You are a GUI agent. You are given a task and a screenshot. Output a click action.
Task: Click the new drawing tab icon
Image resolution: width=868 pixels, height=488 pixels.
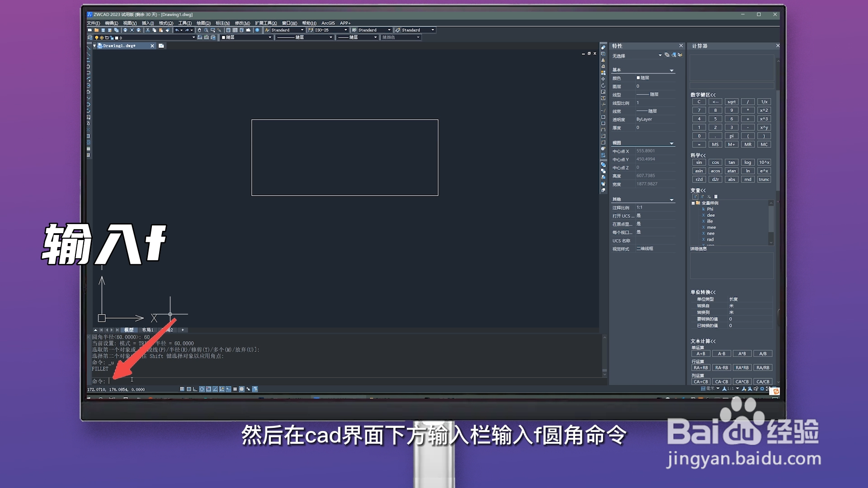(161, 46)
